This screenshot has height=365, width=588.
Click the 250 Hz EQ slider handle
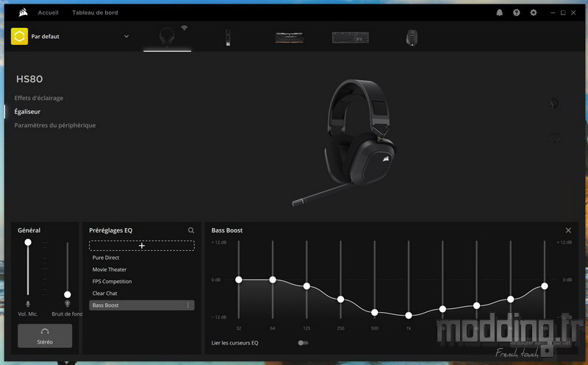pos(340,300)
